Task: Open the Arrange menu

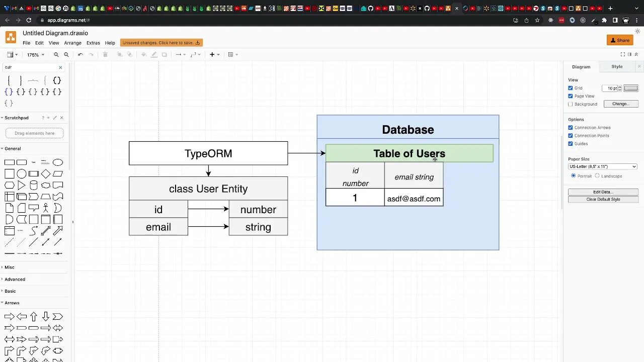Action: point(72,43)
